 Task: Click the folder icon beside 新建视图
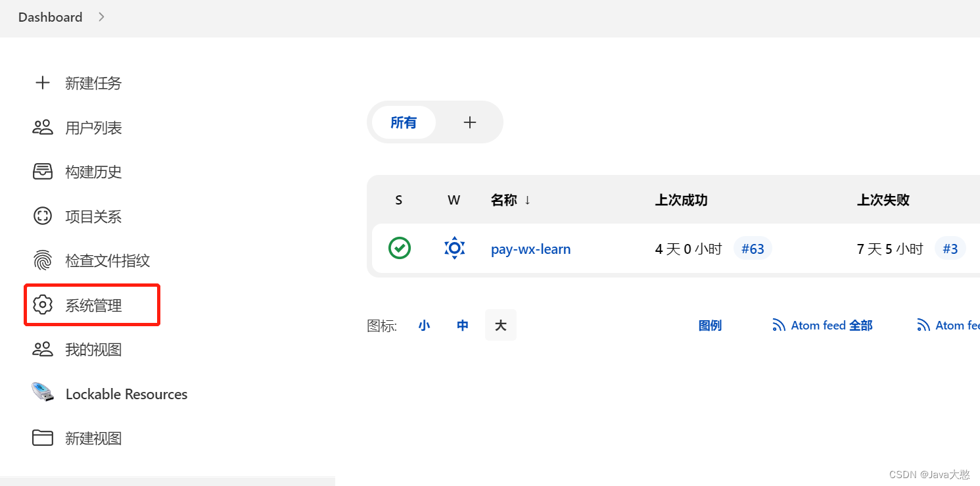coord(43,438)
